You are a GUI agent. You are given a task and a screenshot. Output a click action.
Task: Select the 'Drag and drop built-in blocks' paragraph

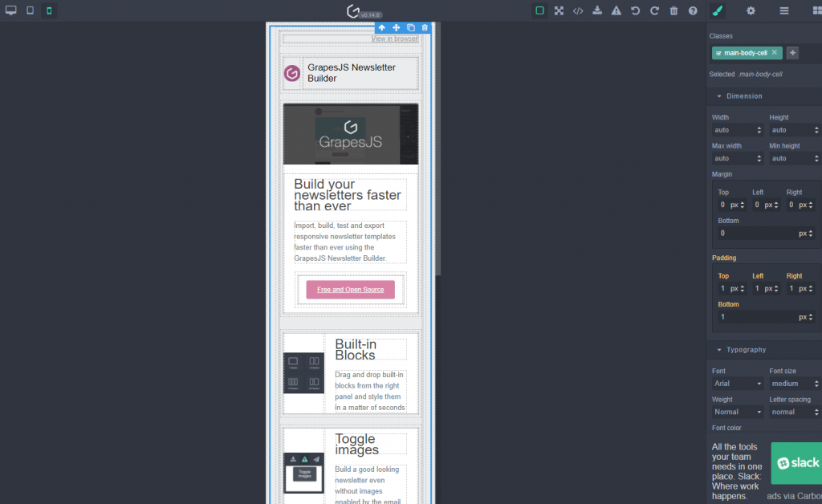370,392
